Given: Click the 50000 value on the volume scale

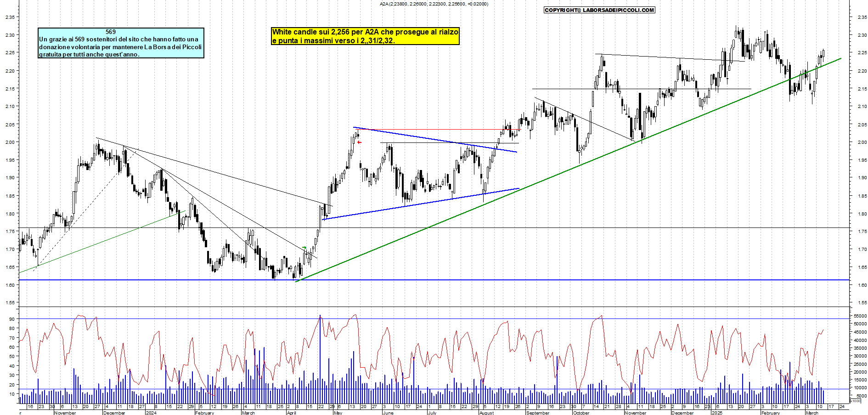Looking at the screenshot, I should point(860,324).
